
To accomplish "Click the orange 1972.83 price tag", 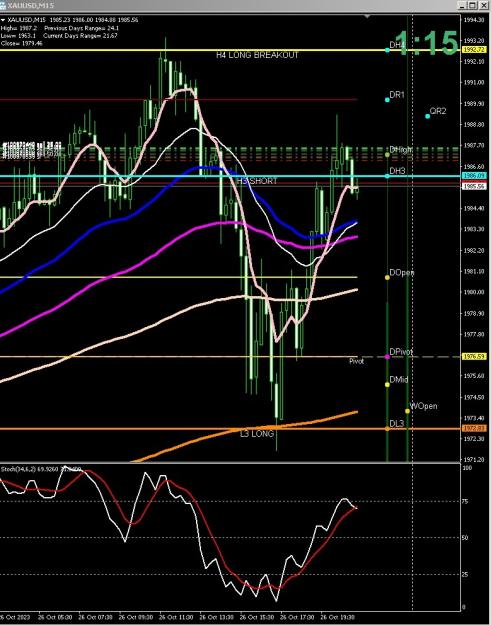I will click(x=473, y=428).
